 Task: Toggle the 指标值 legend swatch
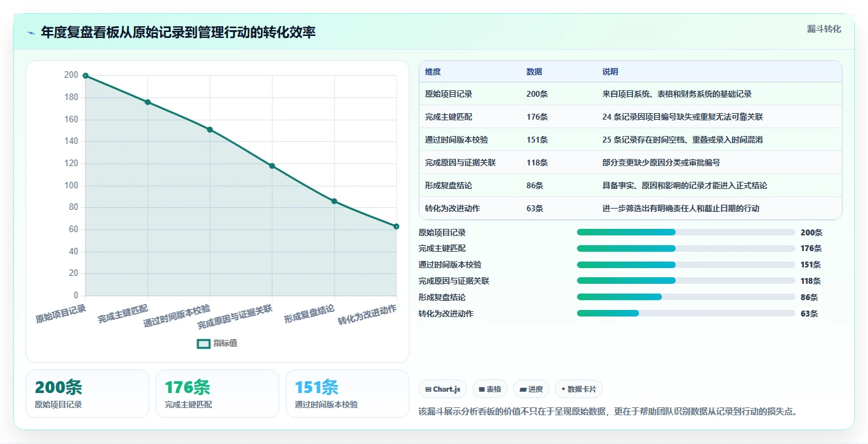[204, 343]
